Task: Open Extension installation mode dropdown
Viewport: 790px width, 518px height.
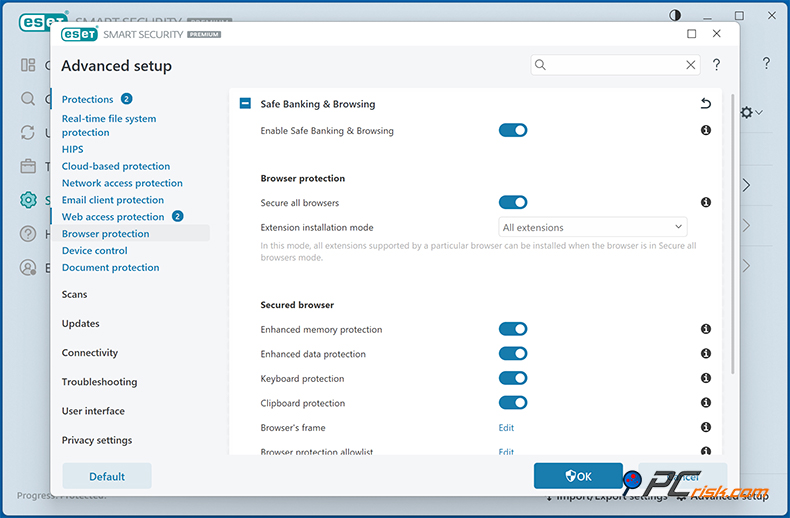Action: tap(593, 228)
